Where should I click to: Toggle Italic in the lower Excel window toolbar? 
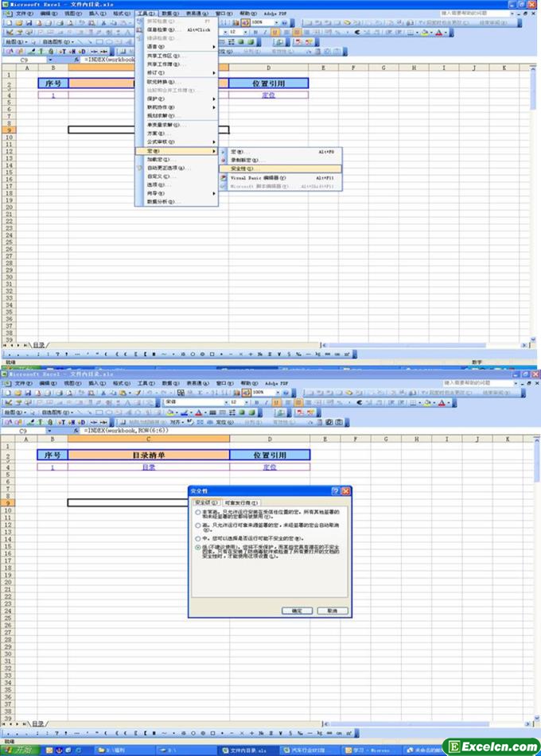[267, 402]
